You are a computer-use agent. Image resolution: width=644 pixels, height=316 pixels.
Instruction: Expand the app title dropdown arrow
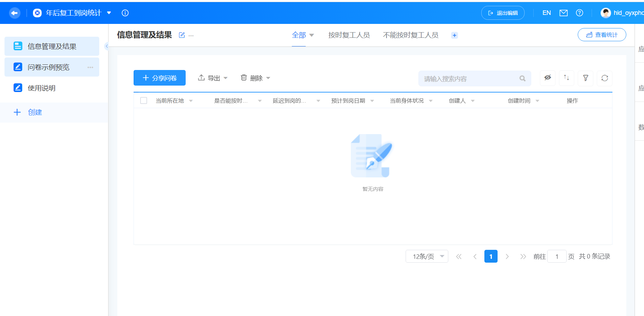[109, 13]
